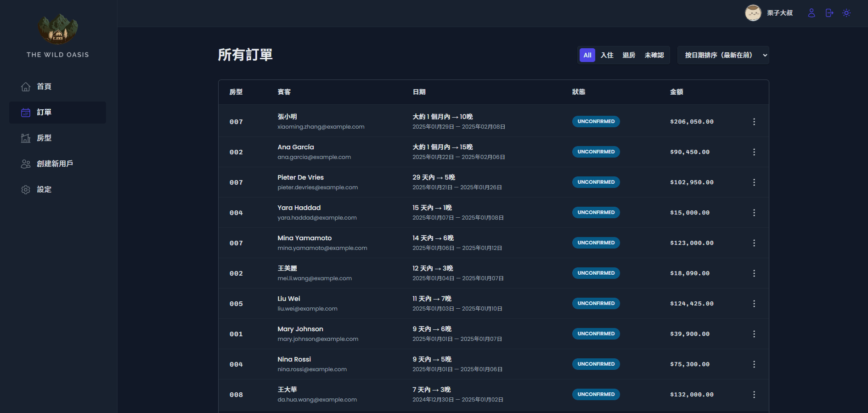Open the 按日期排序 sort dropdown

point(723,55)
